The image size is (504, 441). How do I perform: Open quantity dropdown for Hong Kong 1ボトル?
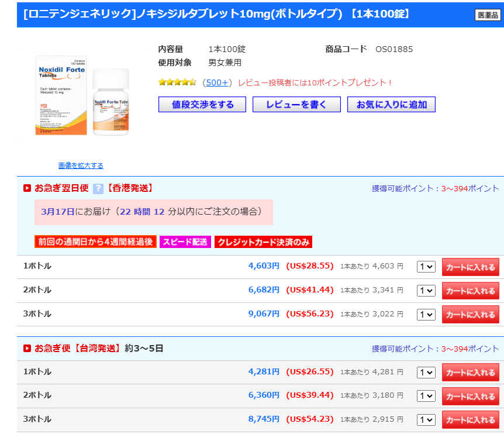pos(426,267)
